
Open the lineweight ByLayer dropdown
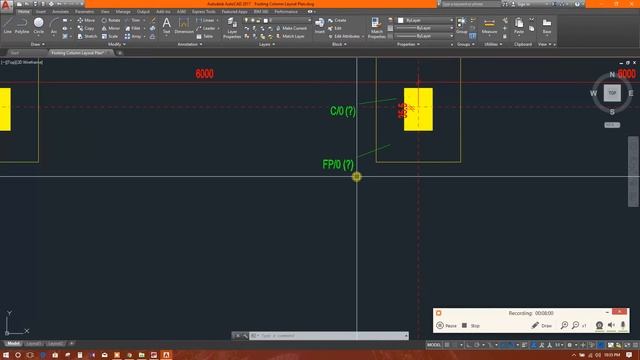[424, 28]
